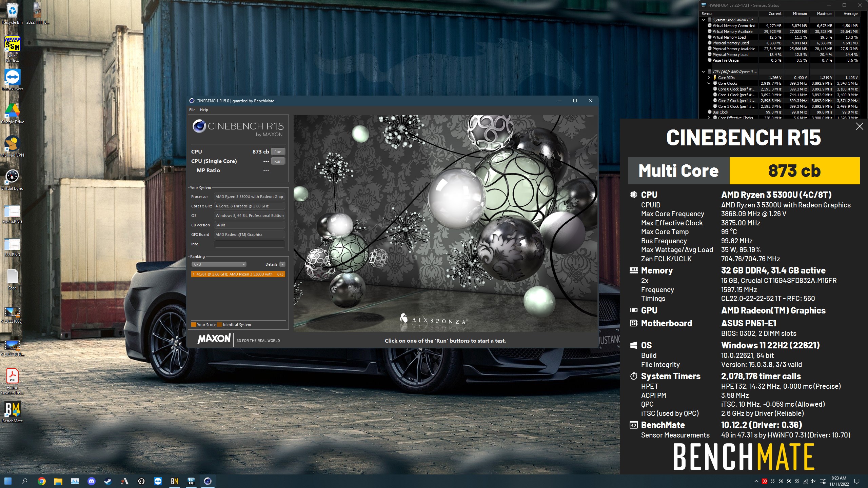Select the TeamViewer desktop icon
Screen dimensions: 868x488
[13, 80]
